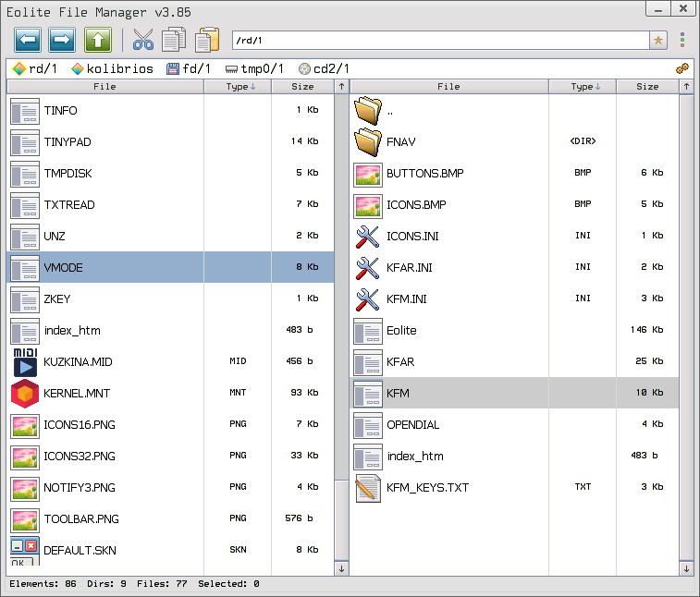Sort left panel by Size column
The image size is (700, 597).
point(302,87)
